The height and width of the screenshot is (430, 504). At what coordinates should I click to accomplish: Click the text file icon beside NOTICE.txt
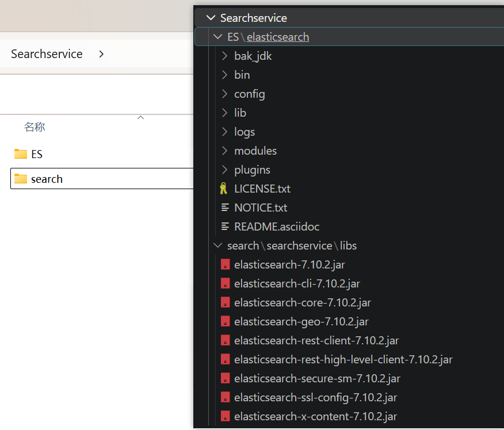[225, 208]
